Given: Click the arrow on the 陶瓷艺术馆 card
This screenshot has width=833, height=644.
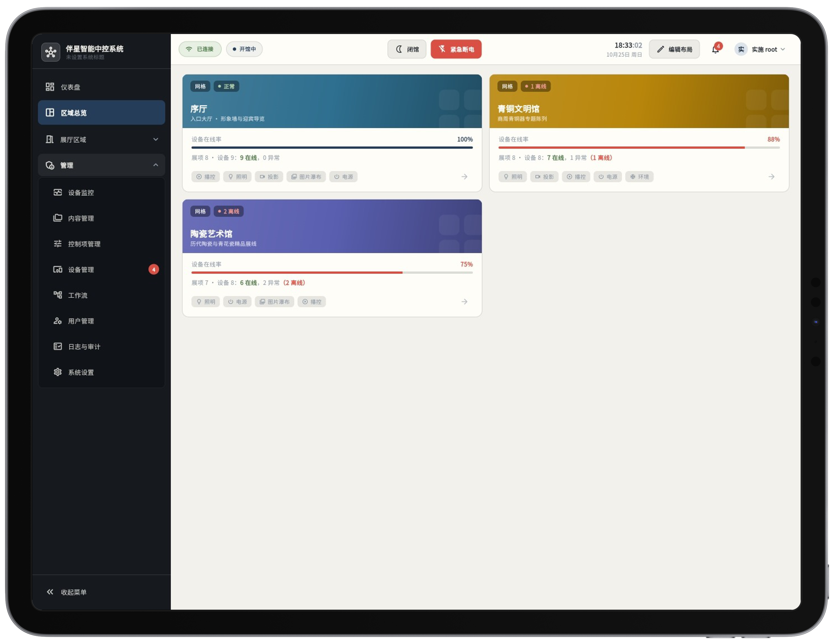Looking at the screenshot, I should click(464, 301).
